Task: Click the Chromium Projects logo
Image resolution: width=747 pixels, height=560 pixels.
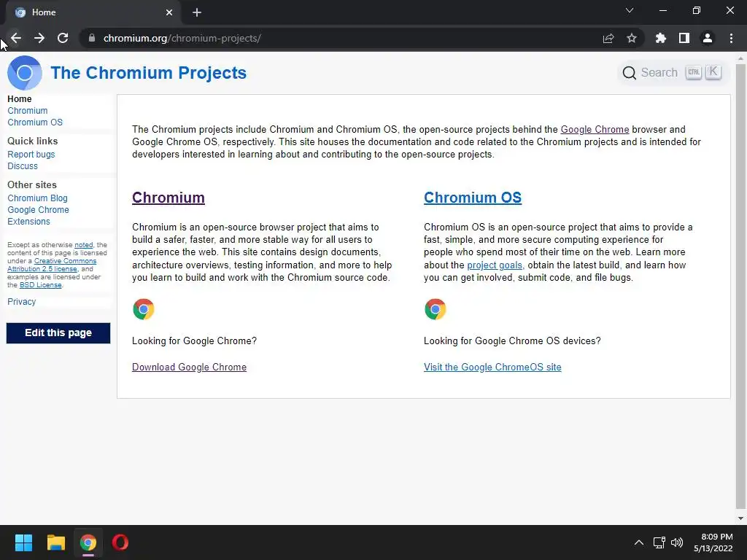Action: (25, 73)
